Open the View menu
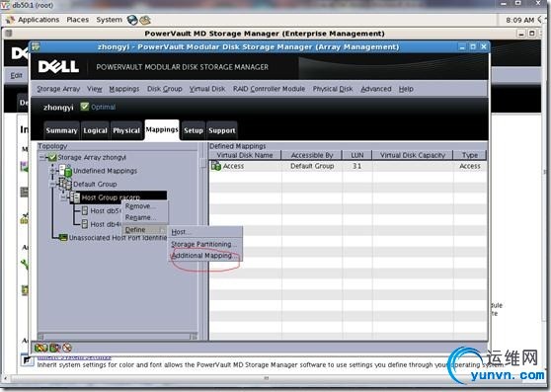Screen dimensions: 551x392 tap(95, 89)
